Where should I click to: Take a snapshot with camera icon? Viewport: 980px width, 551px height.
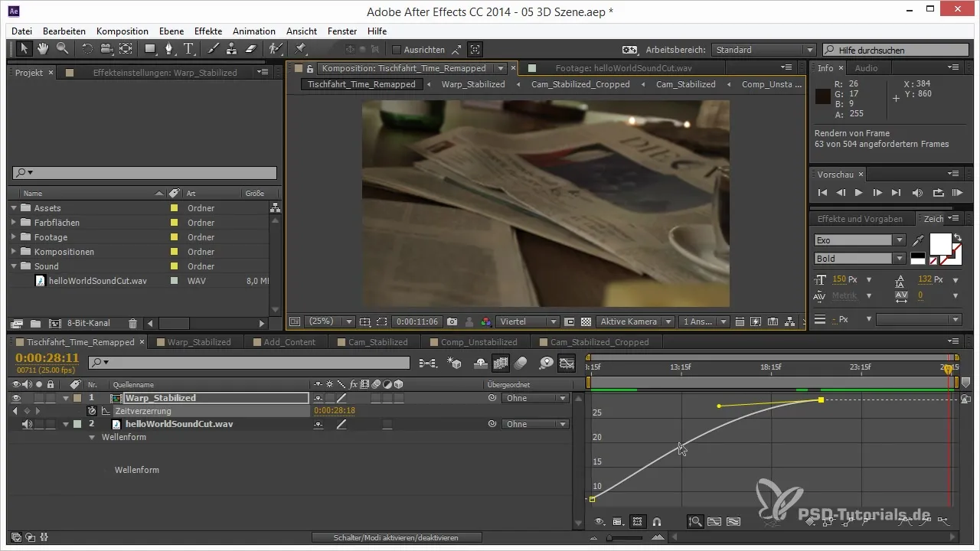coord(452,322)
